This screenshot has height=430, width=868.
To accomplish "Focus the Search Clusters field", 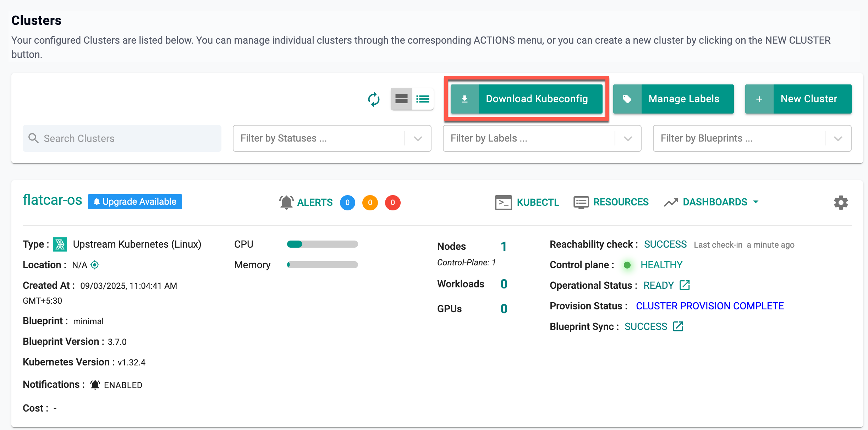I will (x=122, y=138).
